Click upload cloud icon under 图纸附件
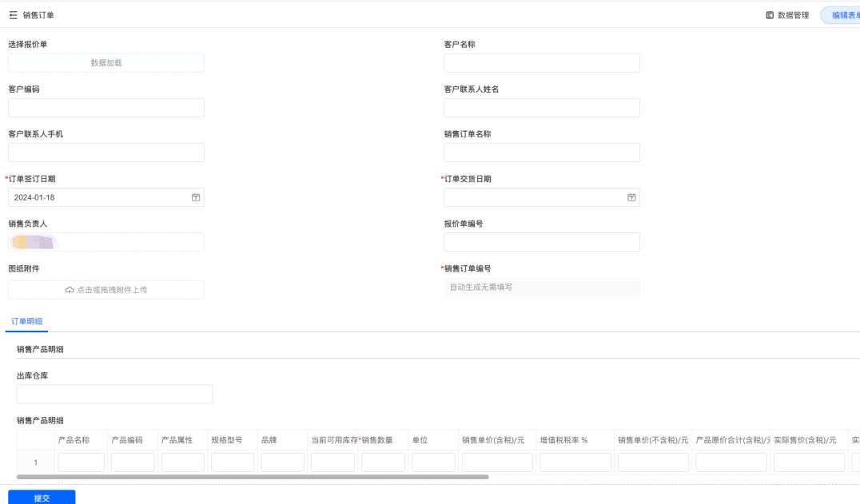The width and height of the screenshot is (860, 504). click(x=70, y=290)
